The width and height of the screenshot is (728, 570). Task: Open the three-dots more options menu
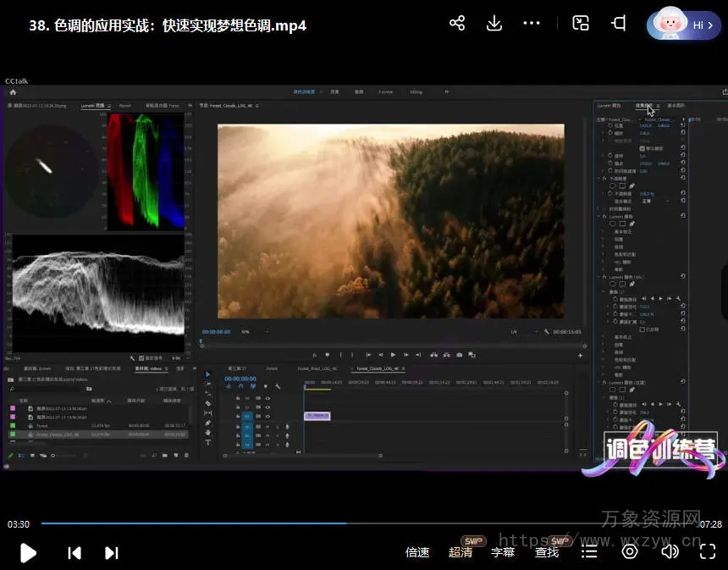[532, 24]
